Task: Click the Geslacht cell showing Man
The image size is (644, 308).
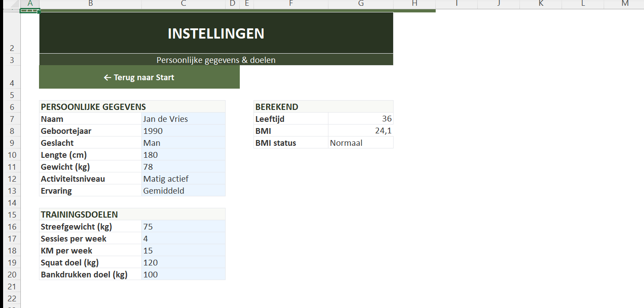Action: point(183,143)
